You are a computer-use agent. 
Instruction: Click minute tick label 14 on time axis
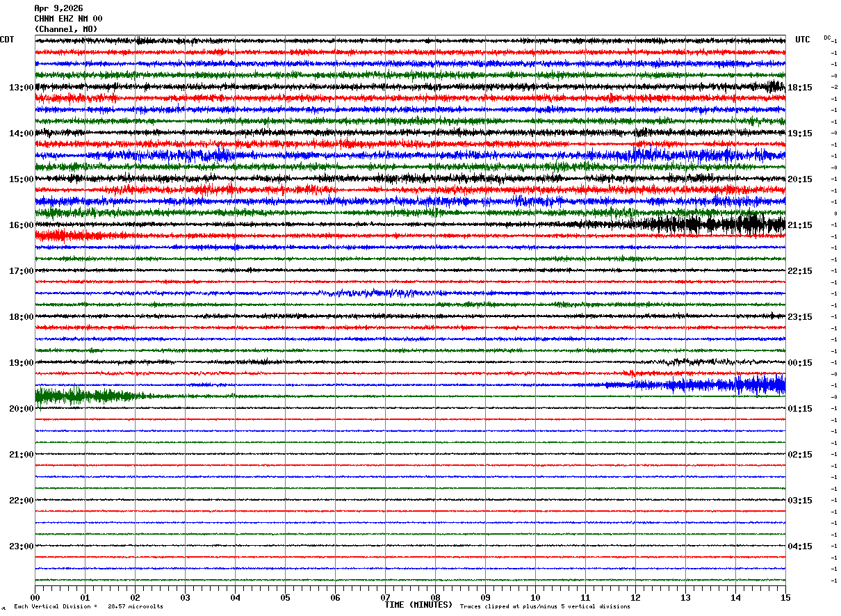735,597
